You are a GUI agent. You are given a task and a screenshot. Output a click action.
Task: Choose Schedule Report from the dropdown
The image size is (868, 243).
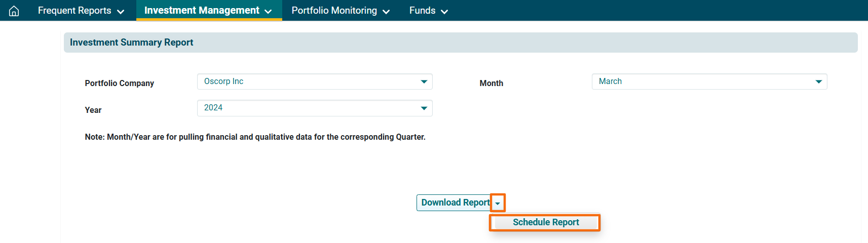[x=546, y=222]
